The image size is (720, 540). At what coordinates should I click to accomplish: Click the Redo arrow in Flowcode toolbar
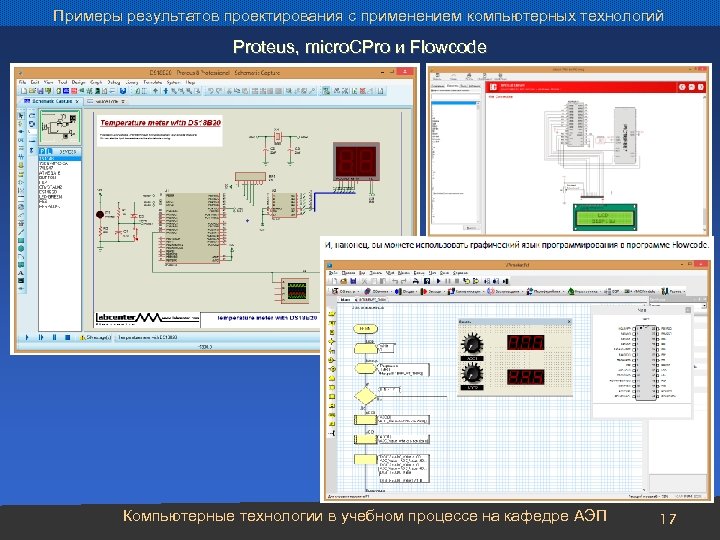[x=403, y=281]
